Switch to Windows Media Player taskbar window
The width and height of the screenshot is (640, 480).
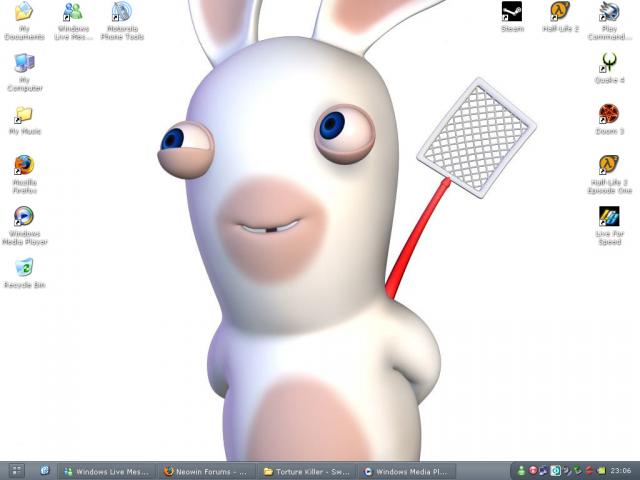point(407,471)
